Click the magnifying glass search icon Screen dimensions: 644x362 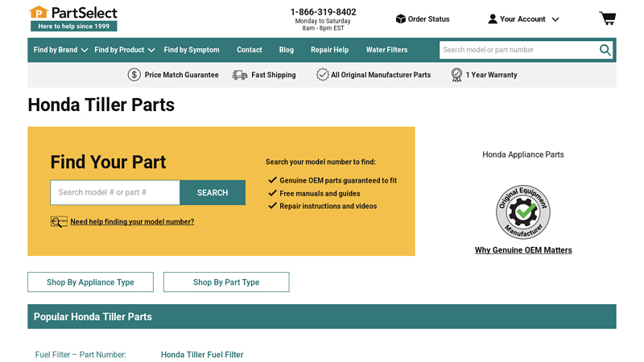pyautogui.click(x=605, y=50)
